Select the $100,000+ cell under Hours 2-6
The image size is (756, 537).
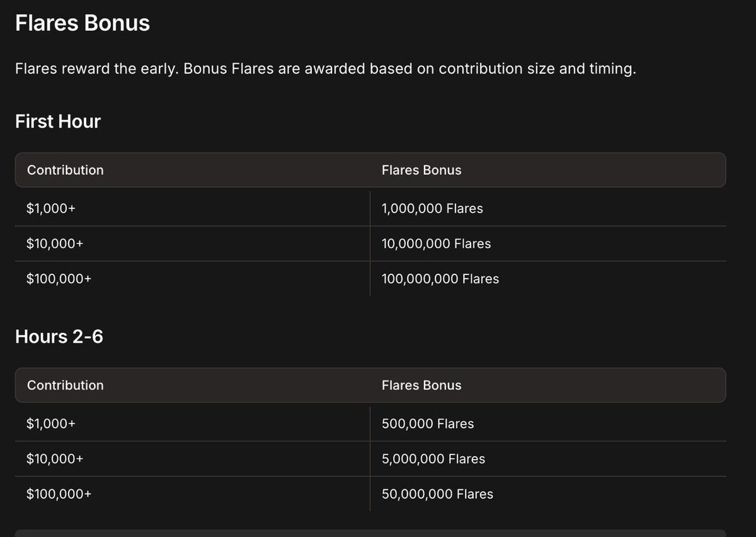(x=59, y=494)
